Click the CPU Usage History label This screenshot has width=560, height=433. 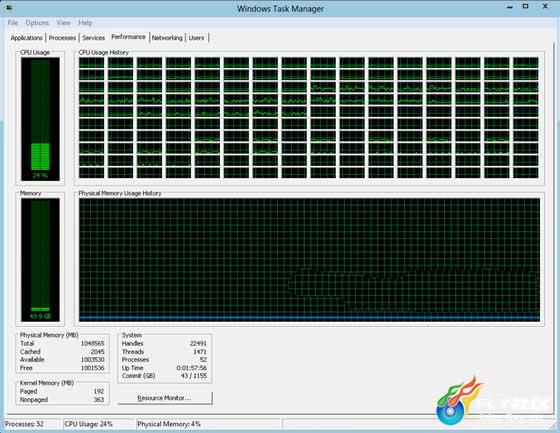pyautogui.click(x=104, y=53)
